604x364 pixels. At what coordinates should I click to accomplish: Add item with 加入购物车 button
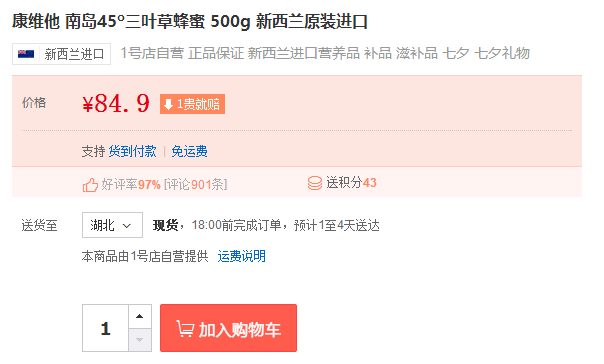228,328
